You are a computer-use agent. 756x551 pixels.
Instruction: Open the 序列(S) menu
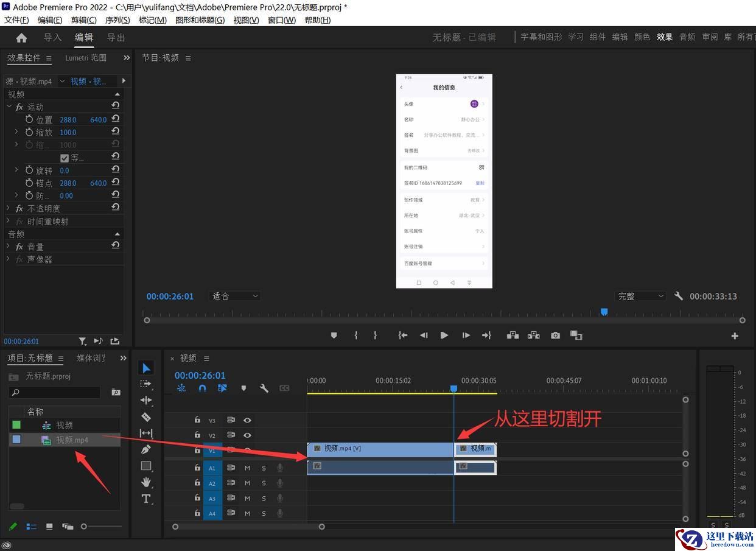117,20
